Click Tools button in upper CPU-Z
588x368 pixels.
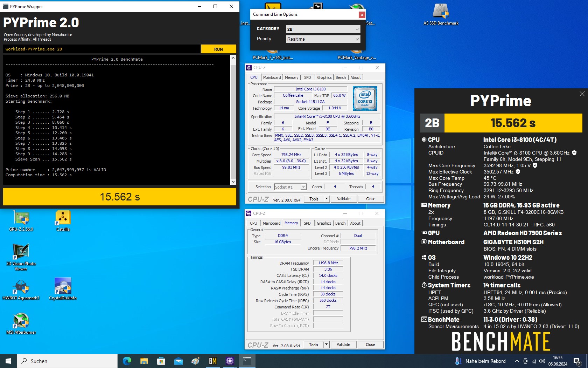click(314, 199)
